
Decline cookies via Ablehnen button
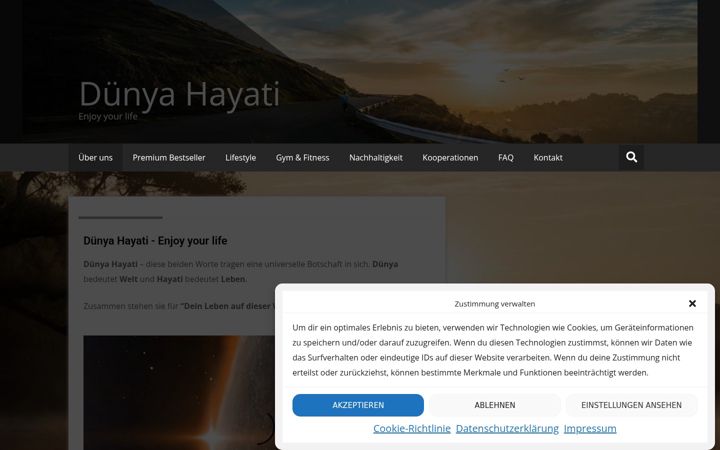pyautogui.click(x=495, y=405)
